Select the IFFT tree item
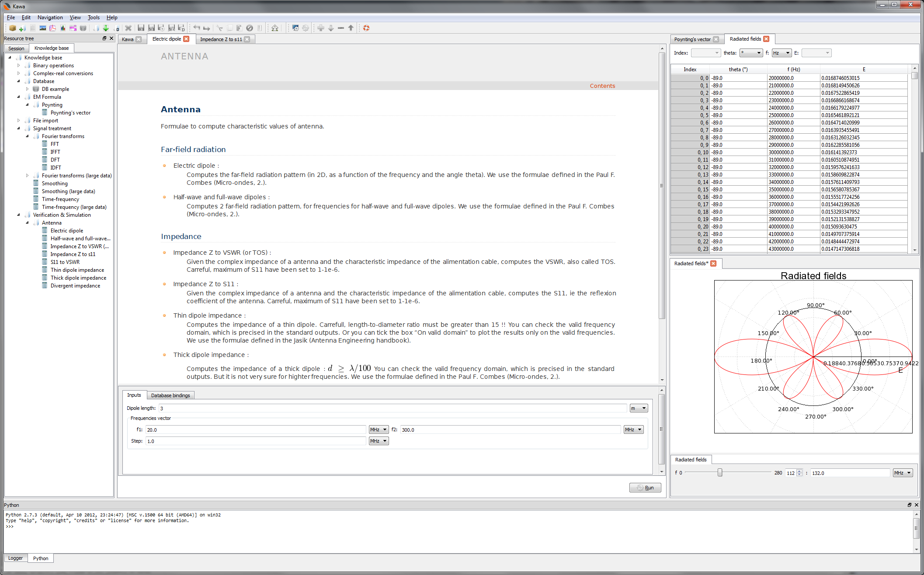This screenshot has height=575, width=924. (x=55, y=152)
